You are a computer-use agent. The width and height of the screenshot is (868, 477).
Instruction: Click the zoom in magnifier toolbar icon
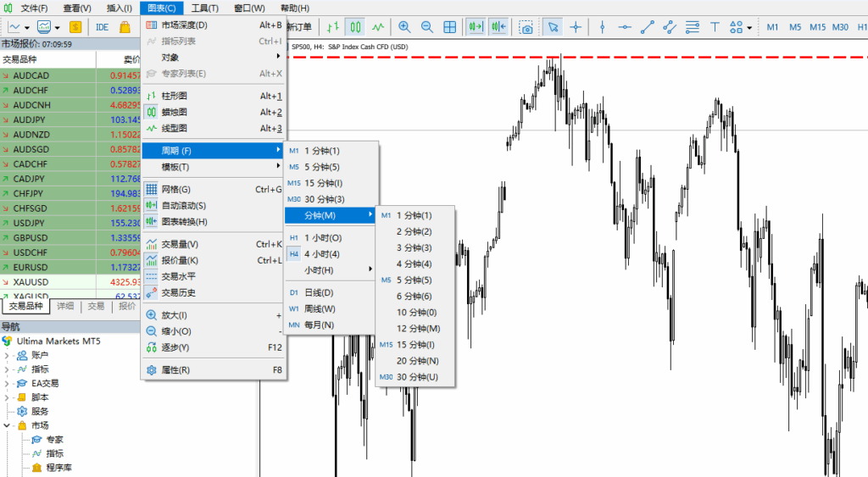tap(404, 26)
